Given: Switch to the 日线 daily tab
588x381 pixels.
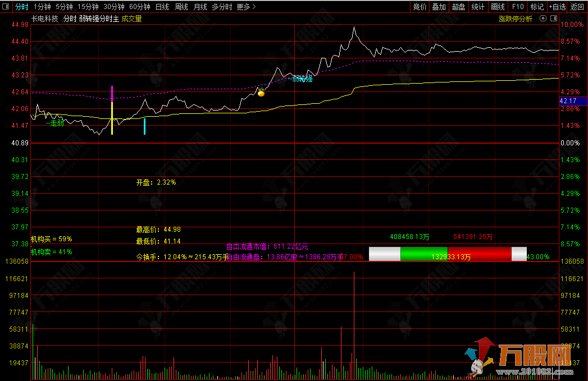Looking at the screenshot, I should pos(162,7).
